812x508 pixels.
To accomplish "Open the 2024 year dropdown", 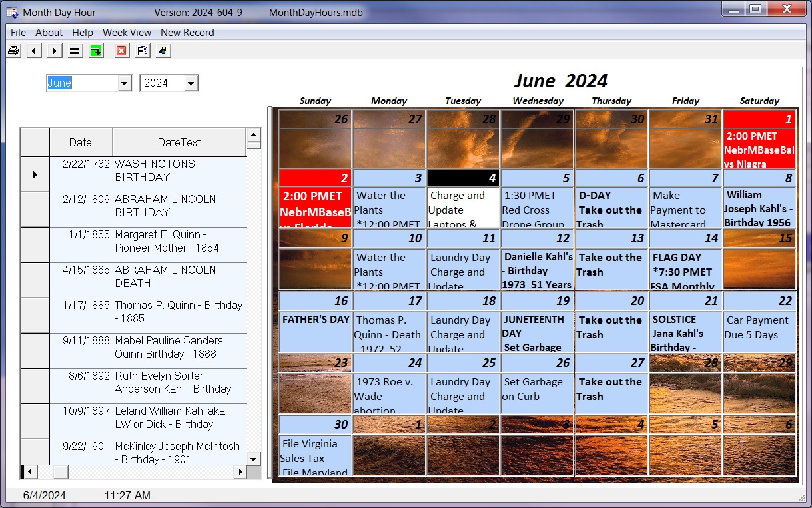I will (191, 83).
